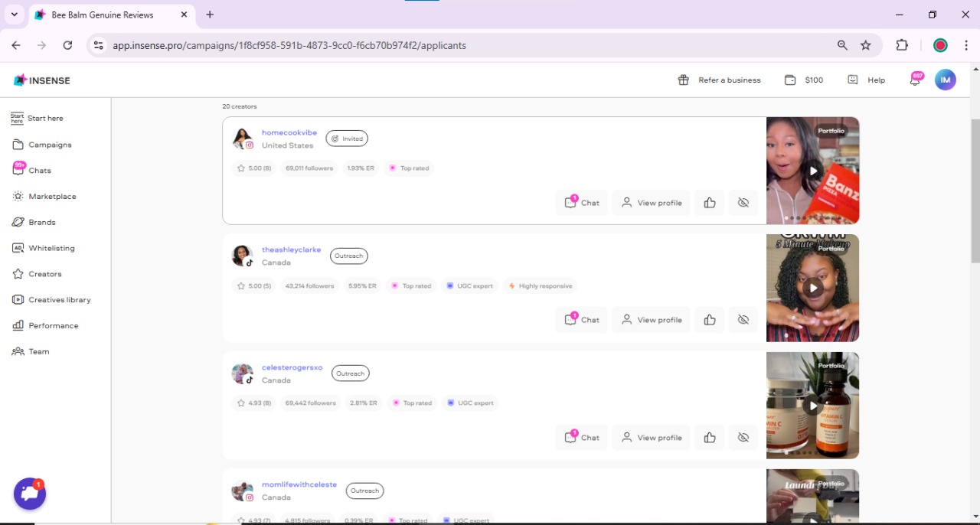Open Team in the sidebar
Image resolution: width=980 pixels, height=525 pixels.
point(31,352)
